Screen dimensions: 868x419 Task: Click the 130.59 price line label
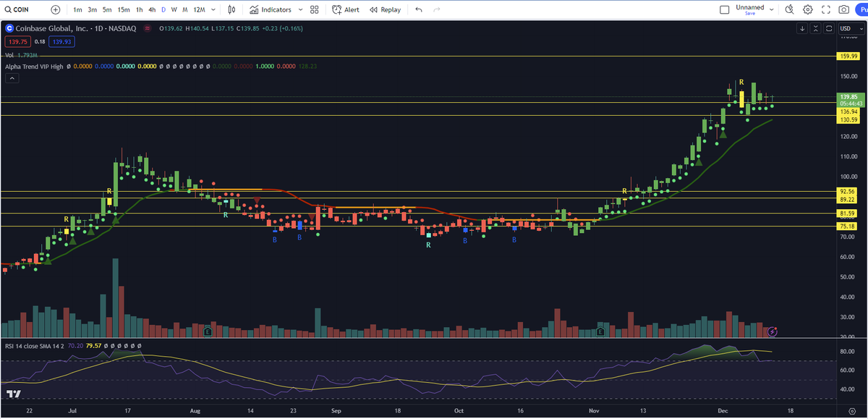click(848, 119)
